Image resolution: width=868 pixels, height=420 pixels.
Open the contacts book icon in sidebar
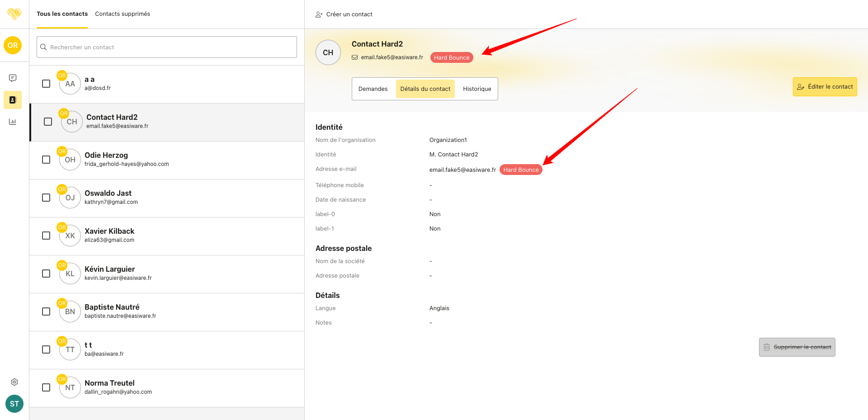[13, 100]
